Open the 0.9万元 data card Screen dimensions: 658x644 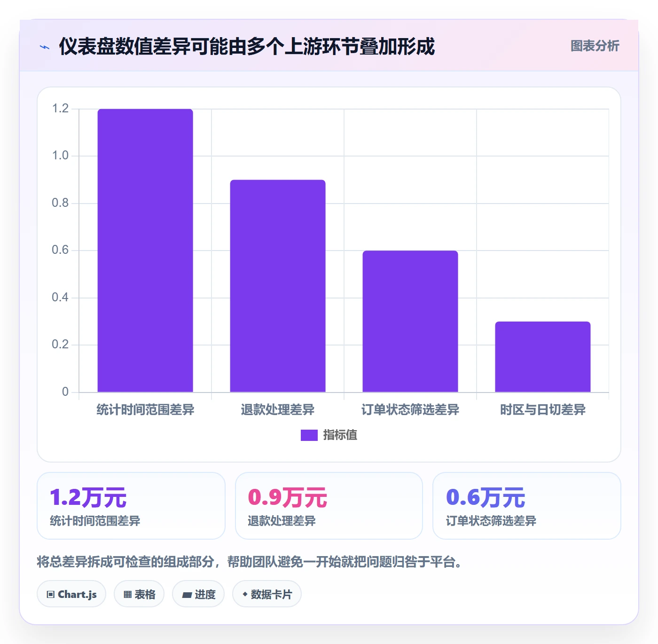pyautogui.click(x=329, y=506)
